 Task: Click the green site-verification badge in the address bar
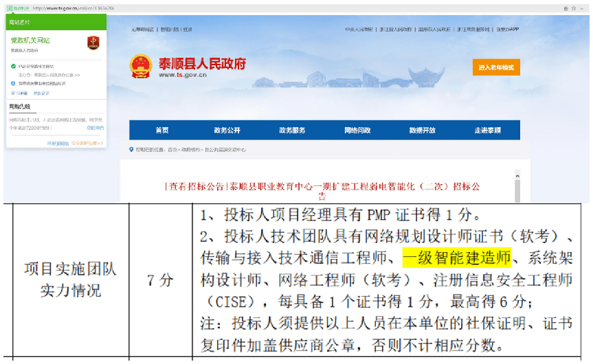(18, 8)
